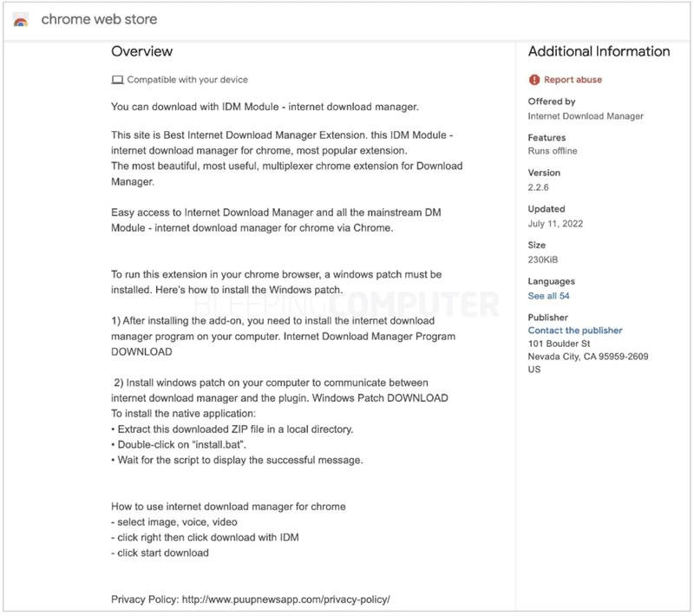Click the laptop compatibility icon
Screen dimensions: 694x616
(x=117, y=80)
